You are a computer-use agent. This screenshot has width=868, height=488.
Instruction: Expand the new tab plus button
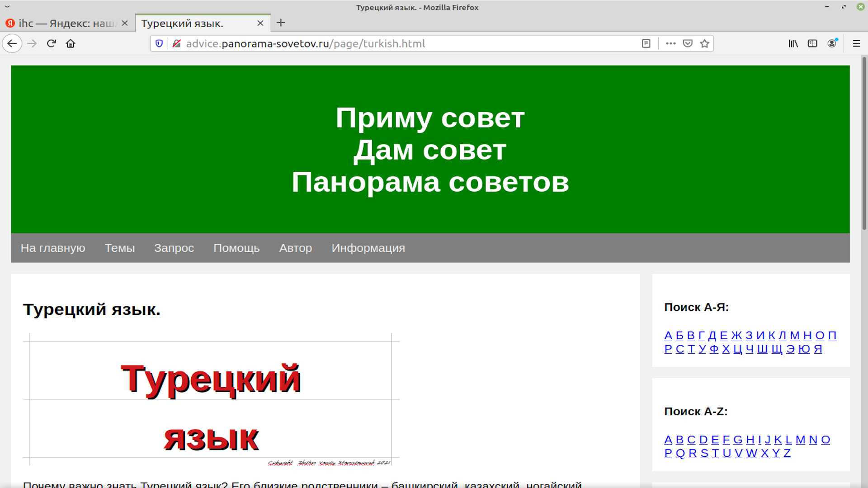pyautogui.click(x=281, y=23)
